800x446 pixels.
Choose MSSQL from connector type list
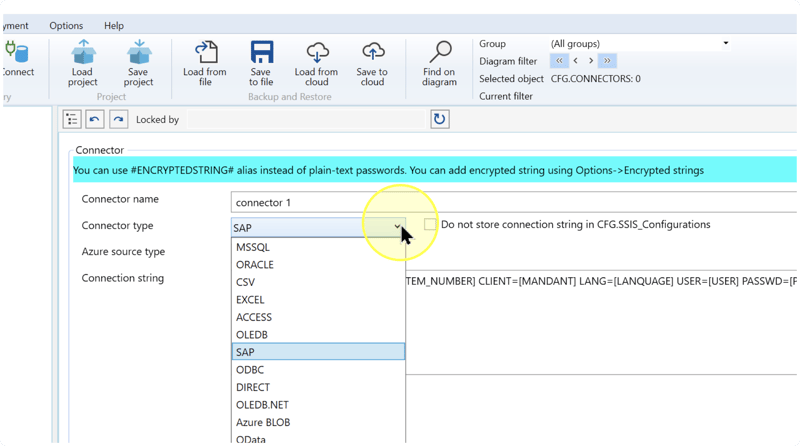[318, 247]
